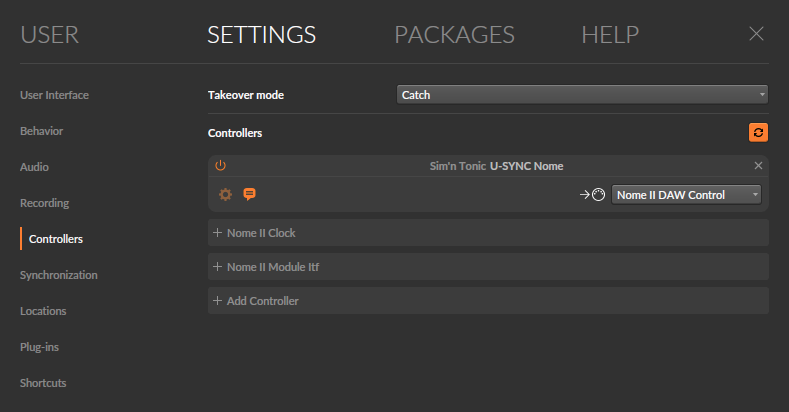Open Locations settings
789x412 pixels.
point(43,311)
